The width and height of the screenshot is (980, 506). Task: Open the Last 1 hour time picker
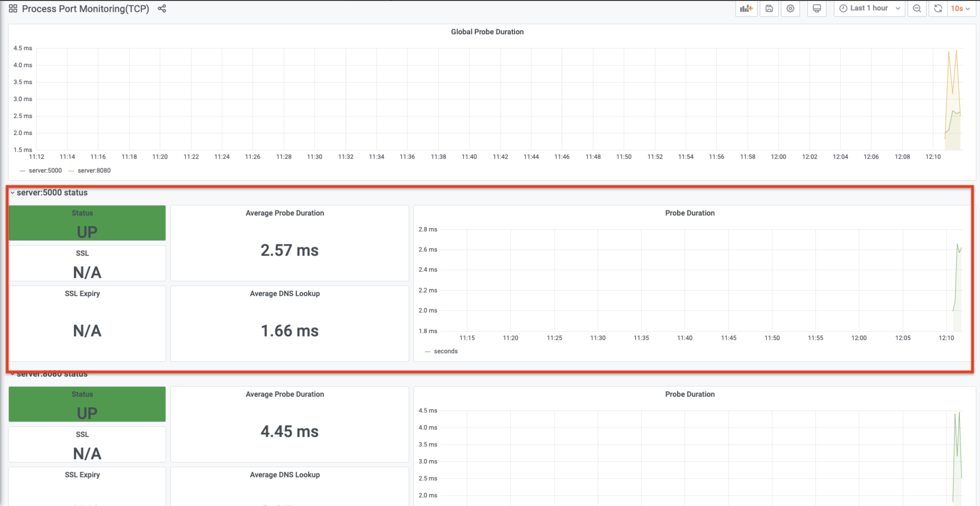869,8
